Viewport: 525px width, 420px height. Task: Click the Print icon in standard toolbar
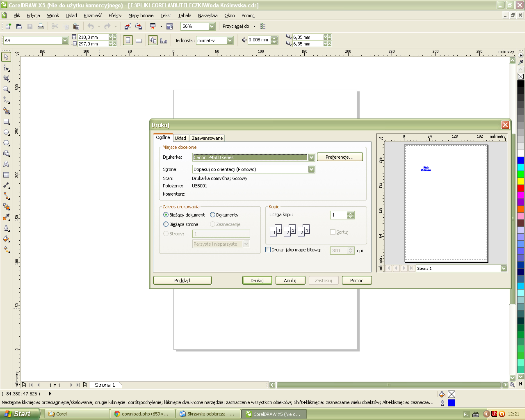click(x=40, y=26)
